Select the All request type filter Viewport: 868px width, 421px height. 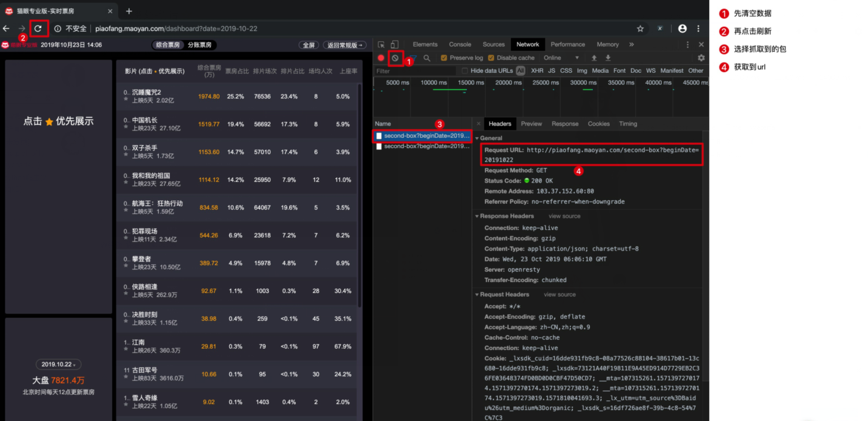tap(520, 70)
